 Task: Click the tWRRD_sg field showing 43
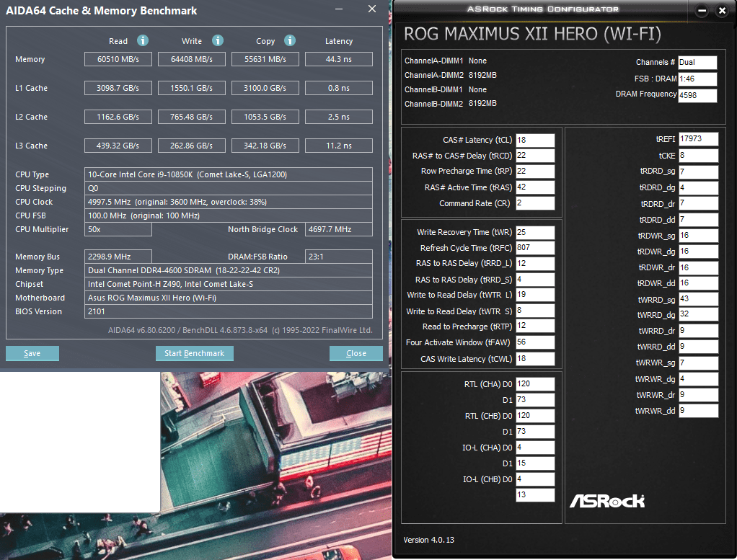tap(699, 299)
